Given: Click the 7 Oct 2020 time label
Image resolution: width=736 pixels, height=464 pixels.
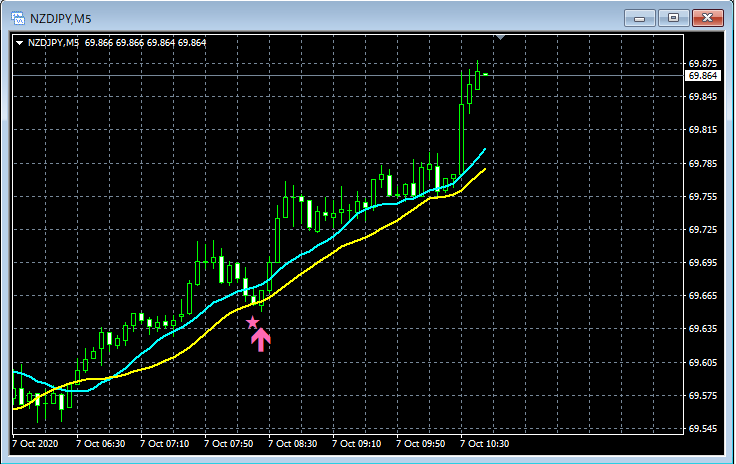Looking at the screenshot, I should point(35,444).
